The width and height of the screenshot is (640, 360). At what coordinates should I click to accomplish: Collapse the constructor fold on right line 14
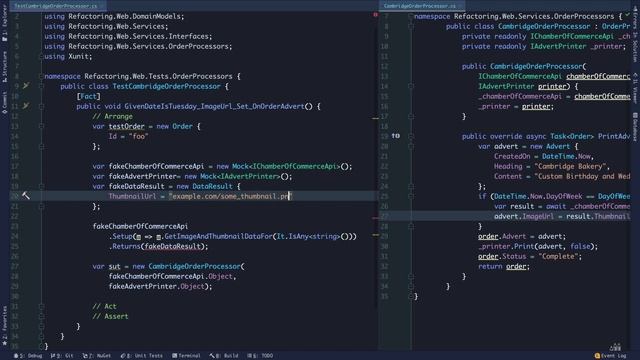[x=411, y=86]
